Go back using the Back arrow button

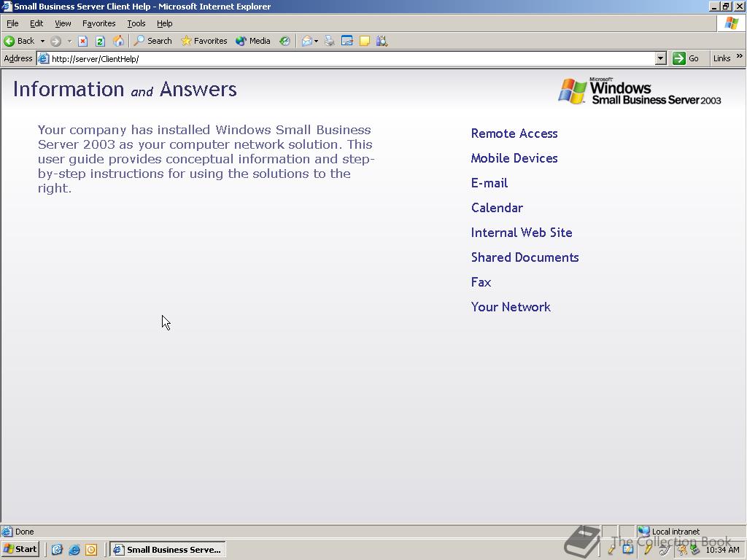(x=19, y=41)
